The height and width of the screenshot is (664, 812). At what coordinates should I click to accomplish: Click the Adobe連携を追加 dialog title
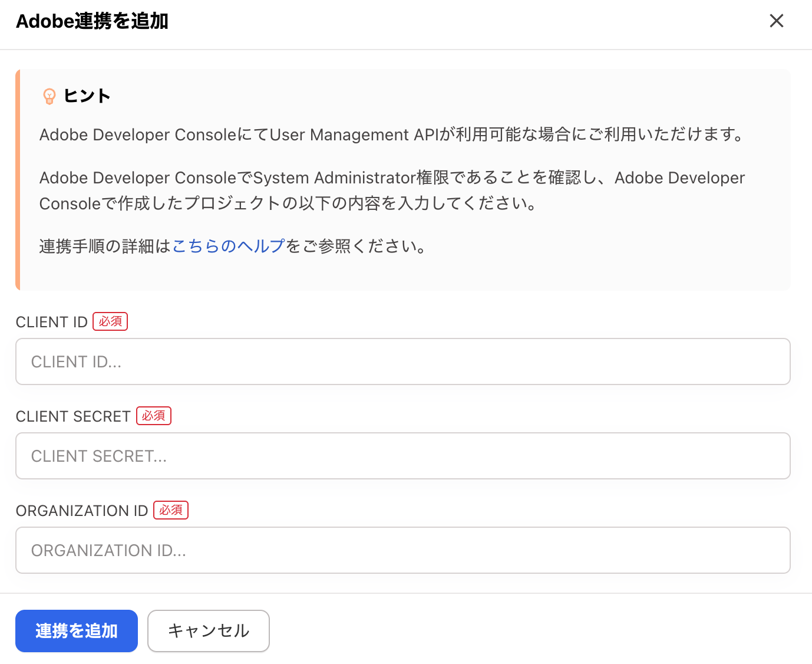(92, 21)
